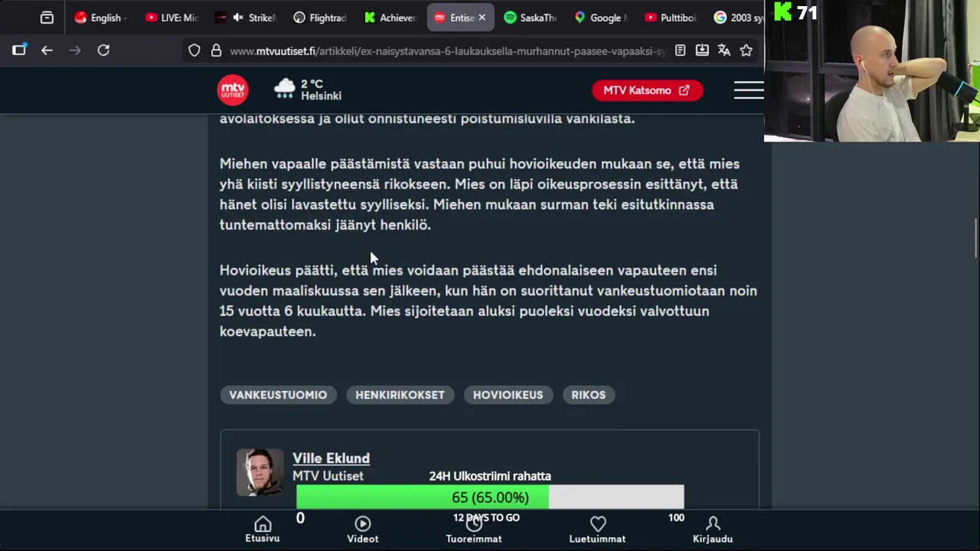Open the MTV Katsomo button

pos(647,90)
